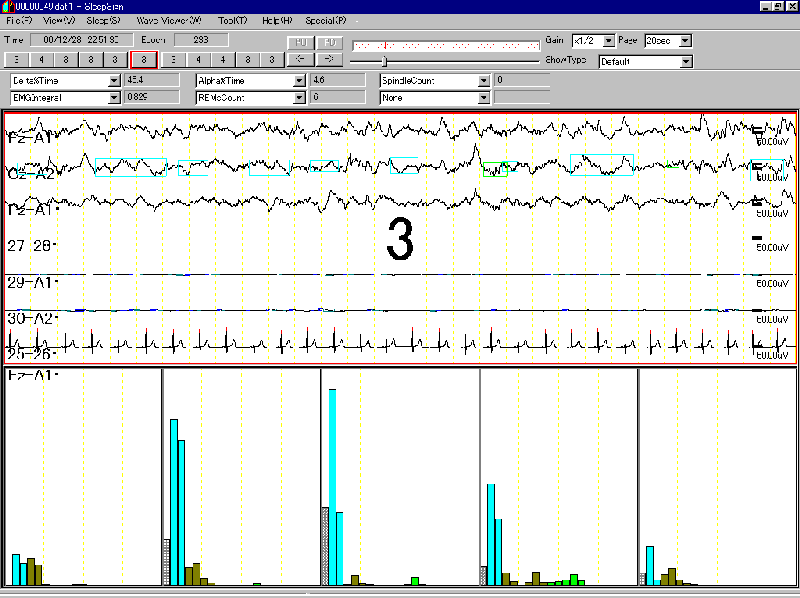Open the View menu
Viewport: 800px width, 598px height.
tap(59, 21)
